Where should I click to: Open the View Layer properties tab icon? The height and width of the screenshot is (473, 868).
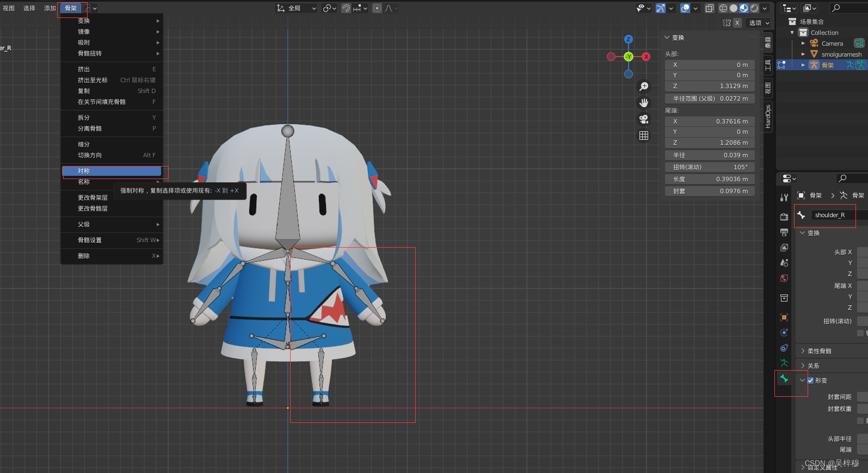point(784,248)
